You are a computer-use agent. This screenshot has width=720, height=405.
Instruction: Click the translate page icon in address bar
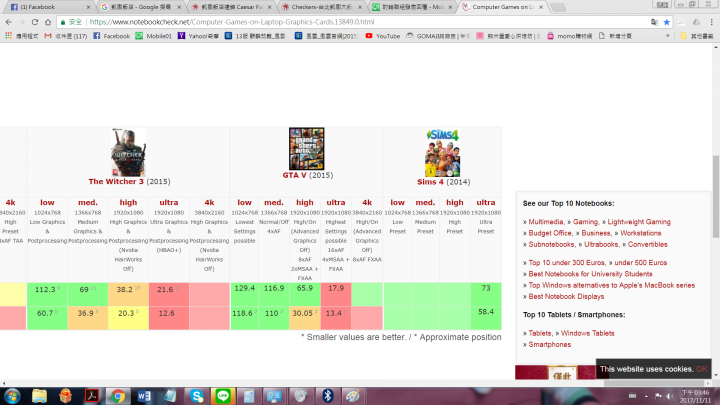point(654,22)
